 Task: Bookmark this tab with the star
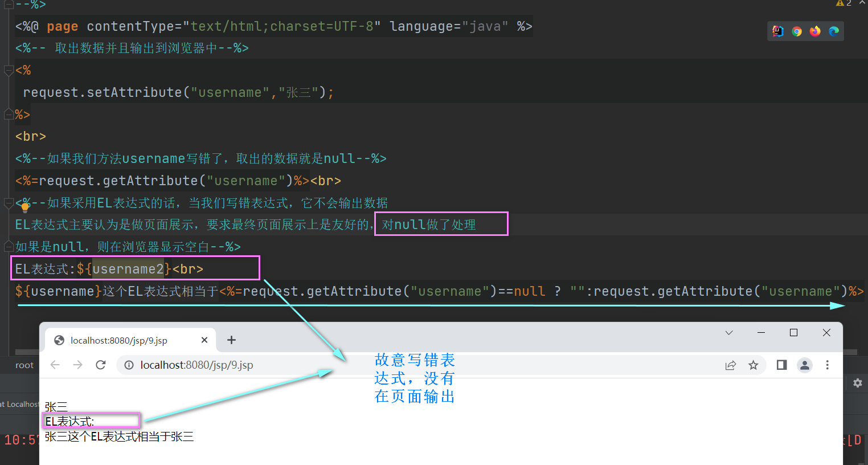(754, 365)
